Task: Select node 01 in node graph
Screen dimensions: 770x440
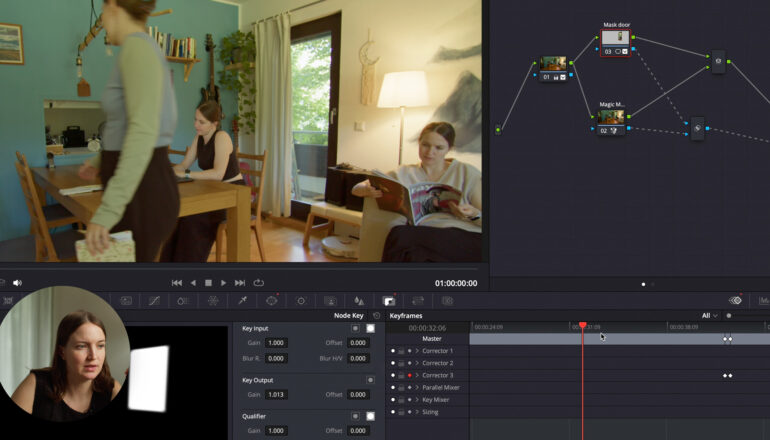Action: click(553, 69)
